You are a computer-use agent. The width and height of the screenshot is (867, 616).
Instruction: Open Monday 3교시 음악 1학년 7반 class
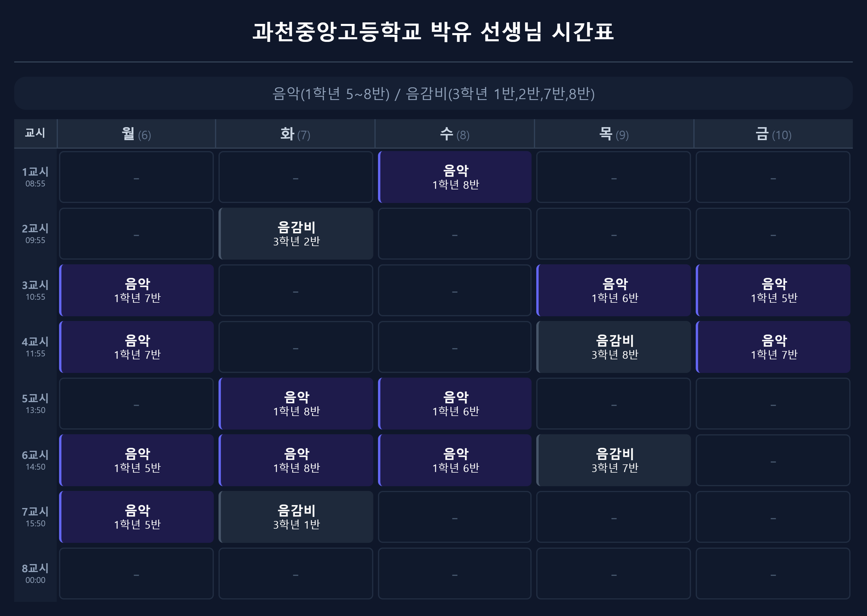click(x=136, y=290)
